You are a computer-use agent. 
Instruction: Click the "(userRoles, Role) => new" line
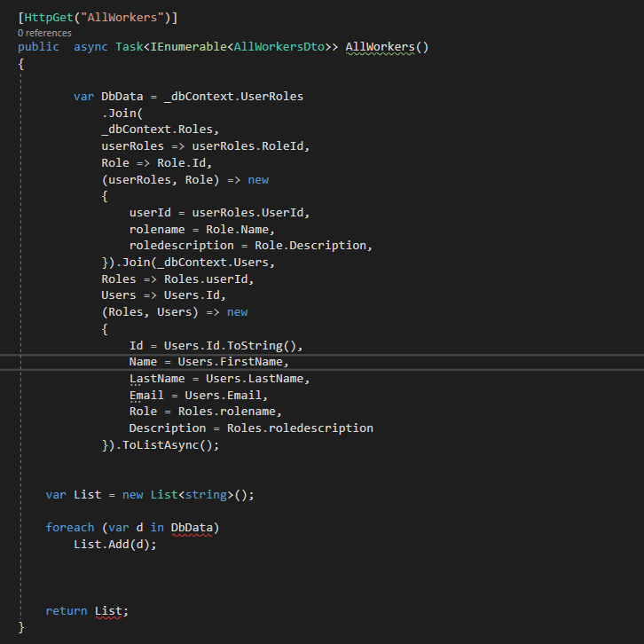coord(185,179)
